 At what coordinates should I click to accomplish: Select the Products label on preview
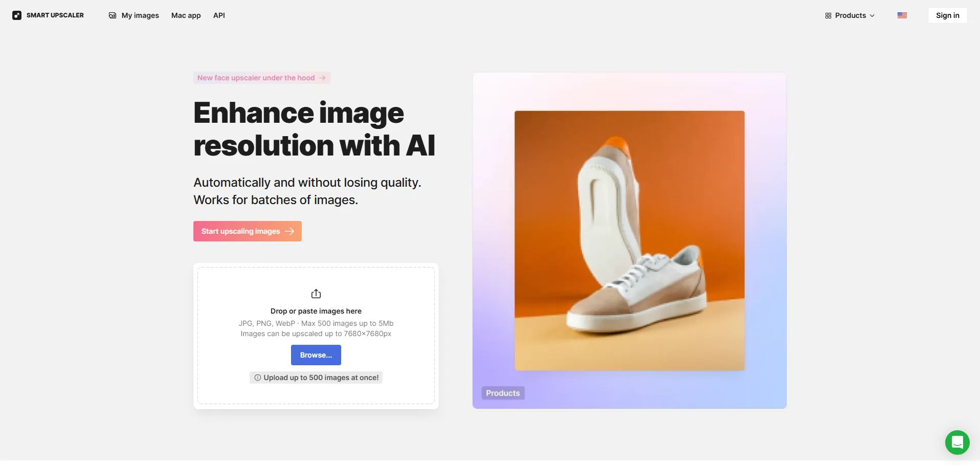(x=503, y=393)
